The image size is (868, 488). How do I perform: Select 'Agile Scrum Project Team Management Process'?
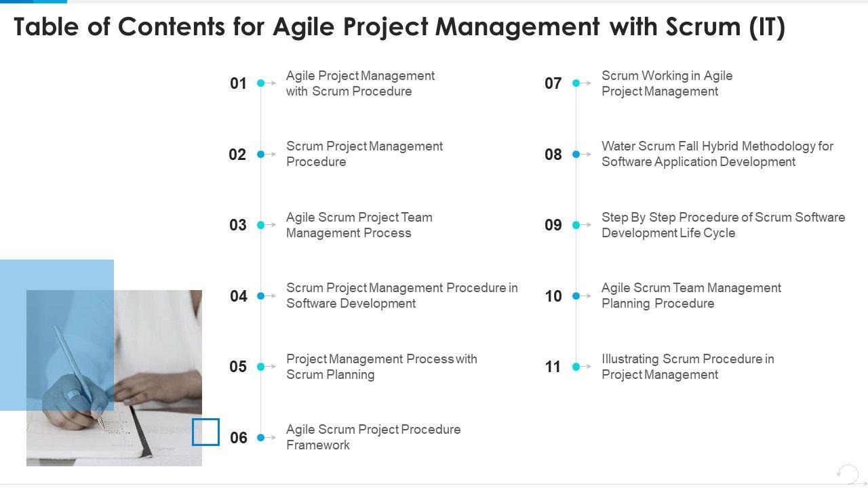tap(359, 225)
